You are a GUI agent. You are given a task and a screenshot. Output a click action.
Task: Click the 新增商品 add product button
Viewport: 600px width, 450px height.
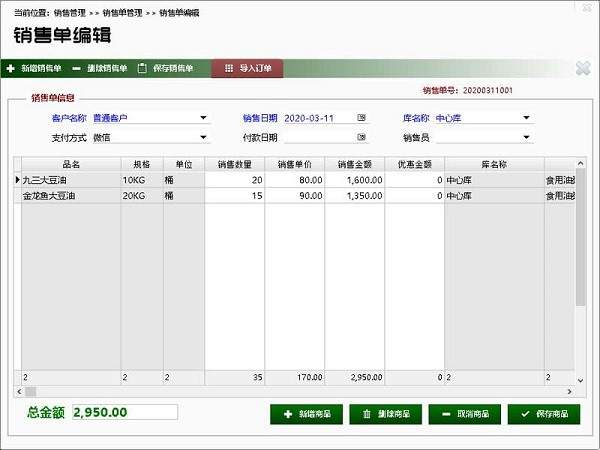pos(307,414)
